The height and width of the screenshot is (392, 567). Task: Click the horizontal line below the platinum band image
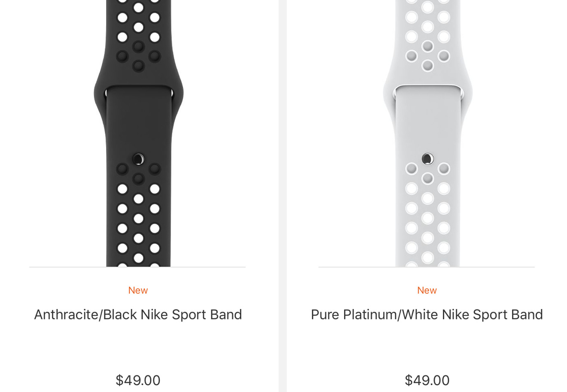pyautogui.click(x=427, y=267)
